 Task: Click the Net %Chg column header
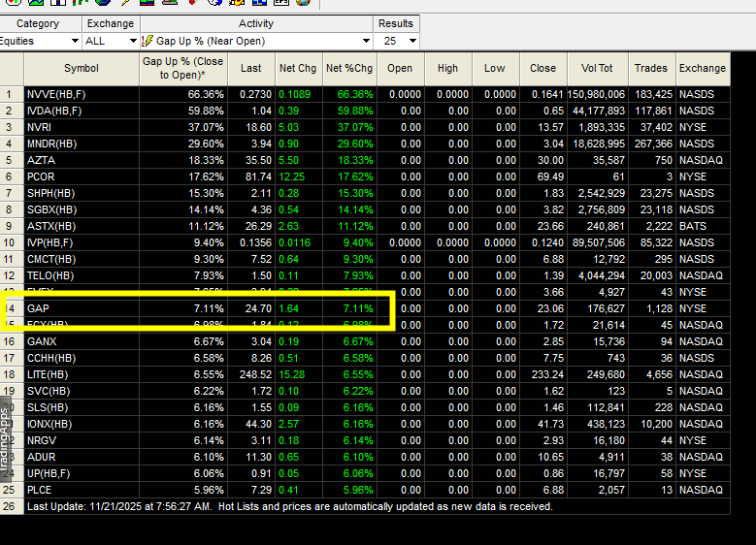[349, 69]
